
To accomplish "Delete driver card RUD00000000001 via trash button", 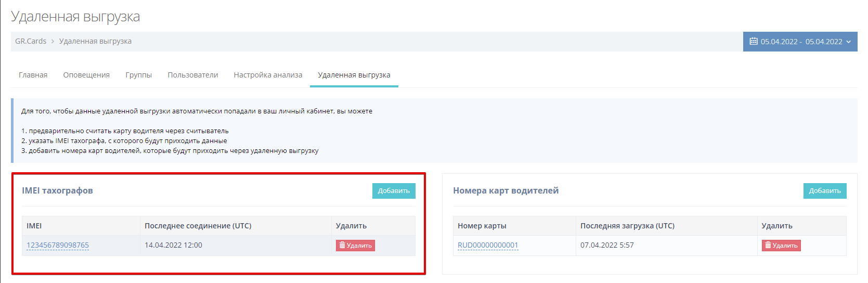I will 781,246.
